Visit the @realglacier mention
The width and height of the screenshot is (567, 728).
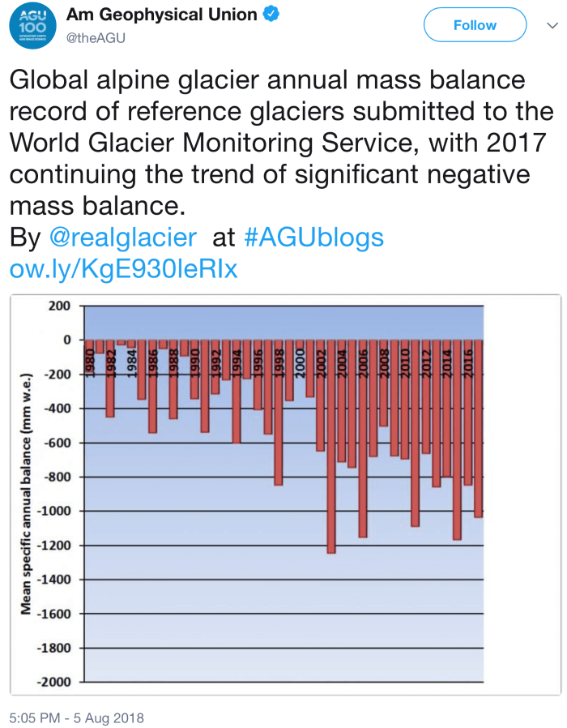tap(123, 238)
